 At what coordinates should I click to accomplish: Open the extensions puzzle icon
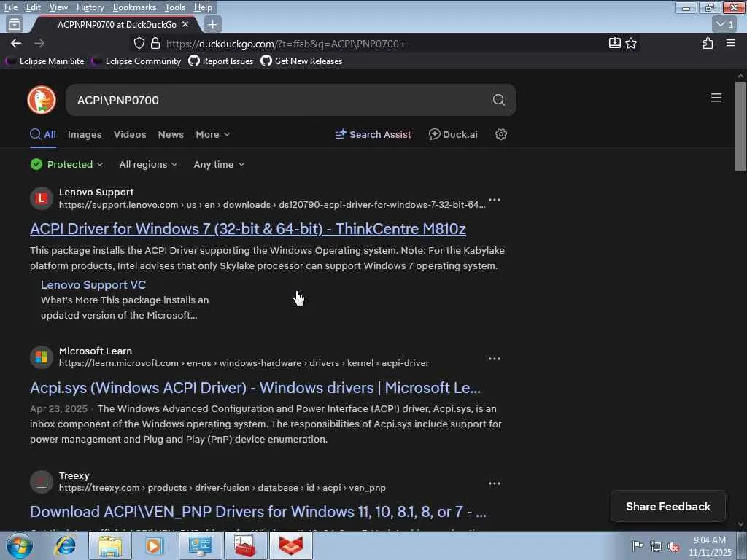pos(708,43)
